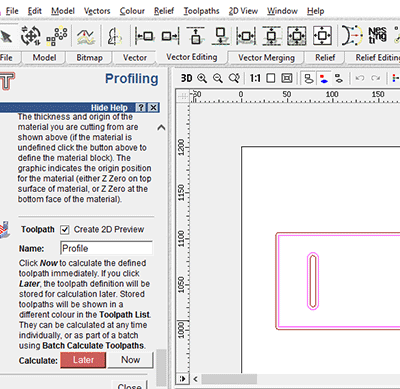Toggle the bitmap-vector preview button
Image resolution: width=400 pixels, height=389 pixels.
[x=309, y=79]
